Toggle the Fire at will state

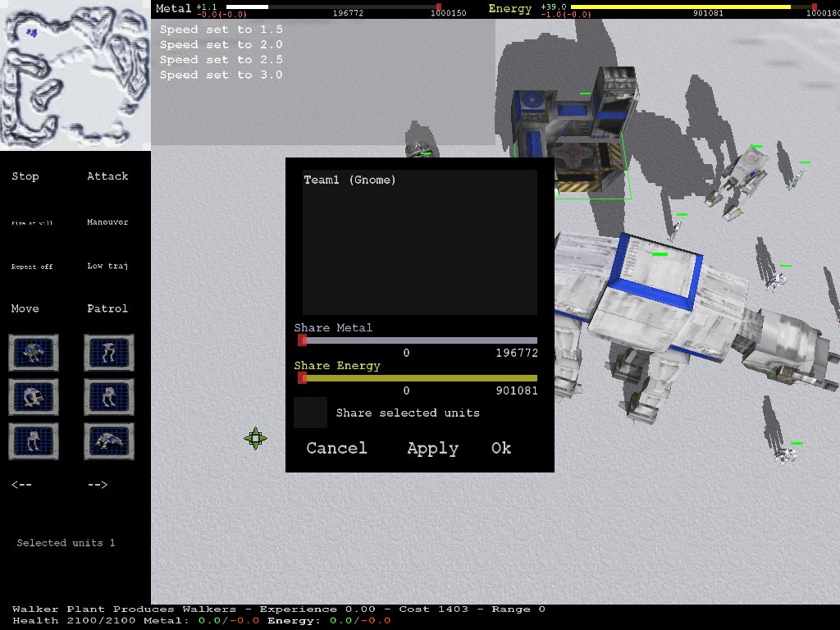point(32,223)
